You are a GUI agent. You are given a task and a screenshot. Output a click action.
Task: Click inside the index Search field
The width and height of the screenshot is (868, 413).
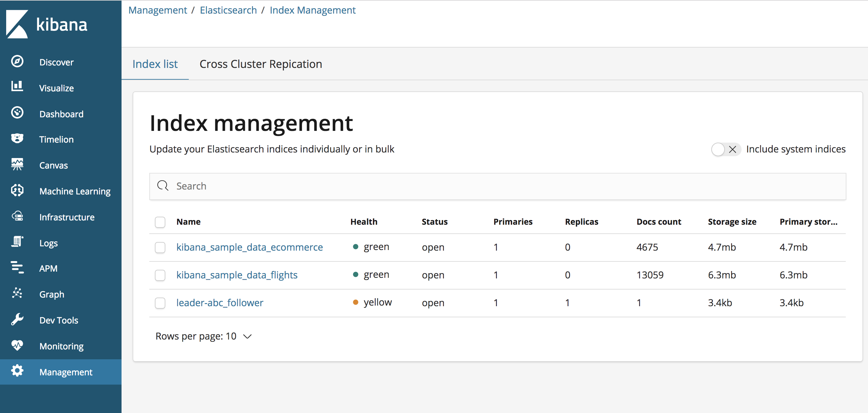(x=497, y=186)
